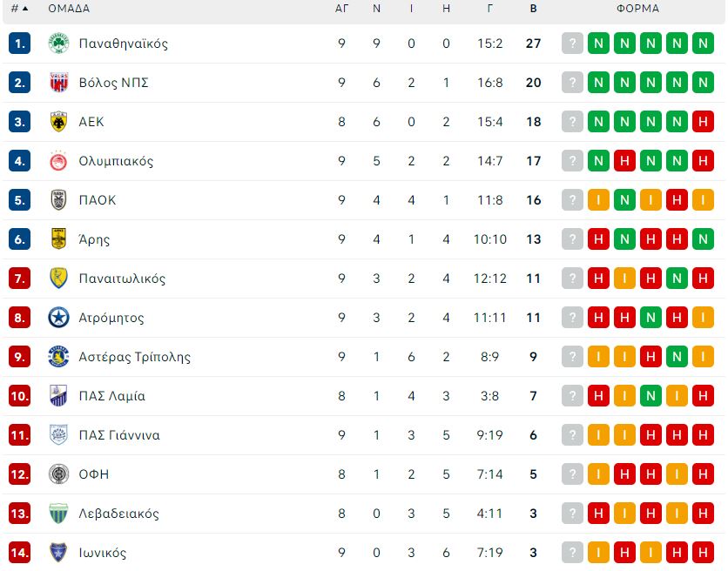Viewport: 728px width, 571px height.
Task: Click the ΦΟΡΜΑ column header
Action: pos(637,9)
